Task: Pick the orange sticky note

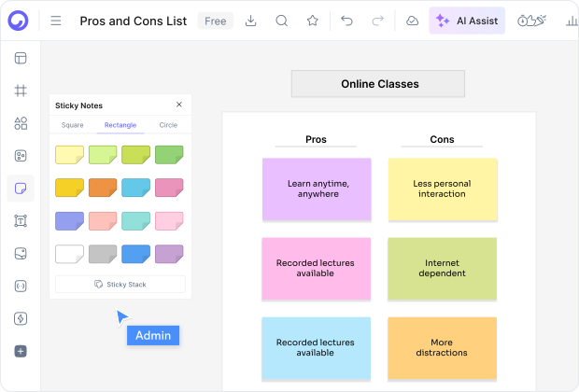Action: 103,188
